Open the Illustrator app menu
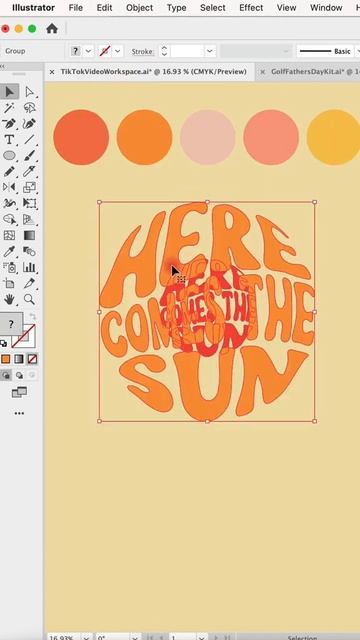 tap(33, 8)
